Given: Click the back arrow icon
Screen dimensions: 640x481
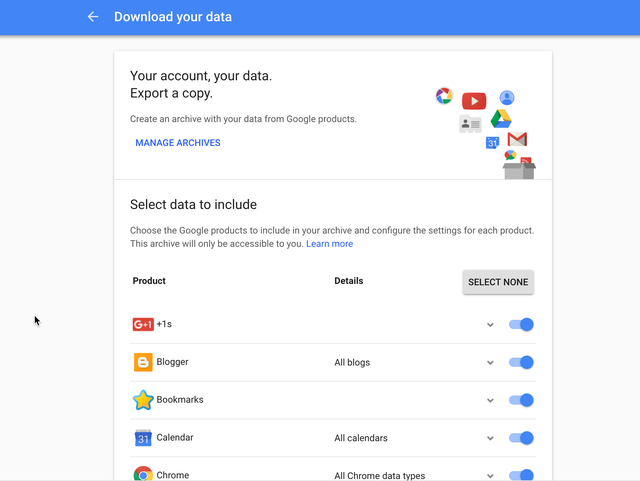Looking at the screenshot, I should pyautogui.click(x=93, y=17).
